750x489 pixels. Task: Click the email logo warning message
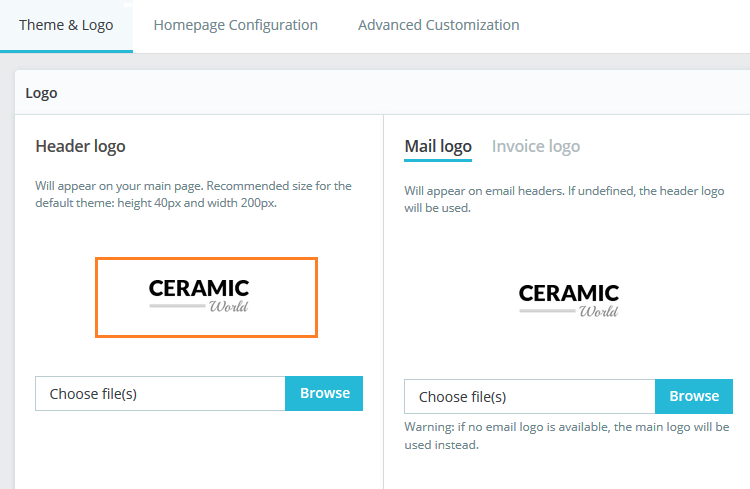566,436
